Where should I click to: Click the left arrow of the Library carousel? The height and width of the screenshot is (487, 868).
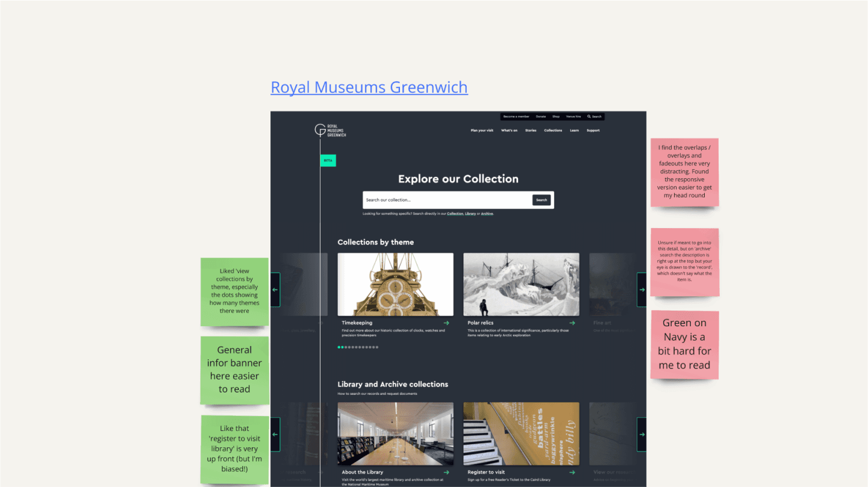pos(275,435)
